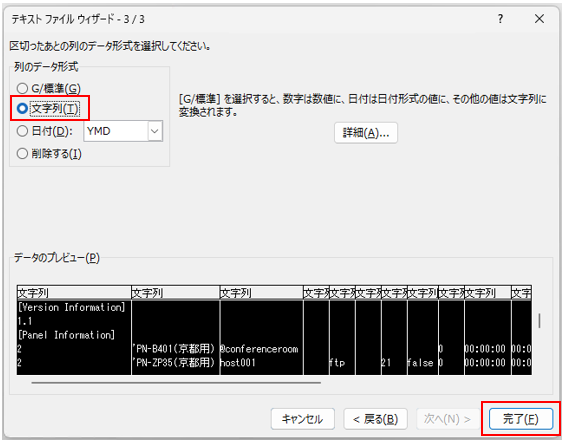Open the 詳細(A)... advanced settings
This screenshot has height=443, width=565.
coord(366,133)
